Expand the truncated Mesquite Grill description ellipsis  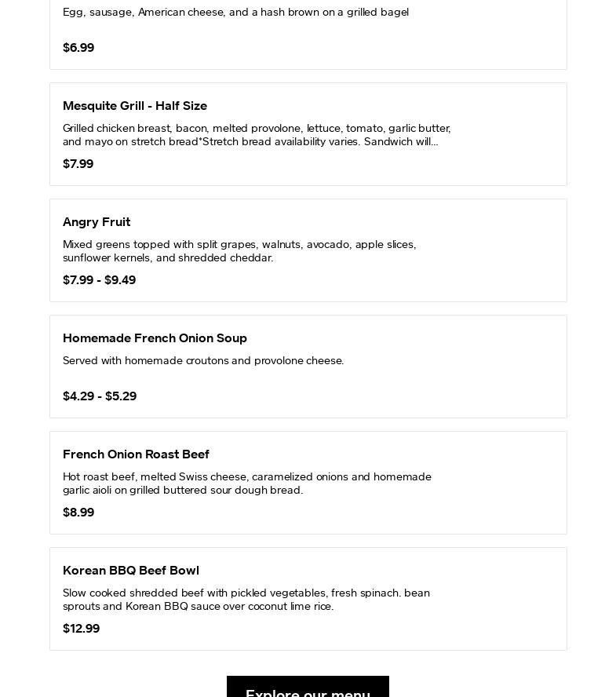click(434, 142)
